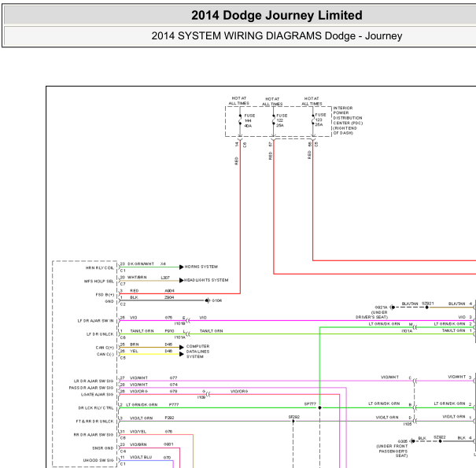Click the X4 circuit code
The height and width of the screenshot is (468, 476).
click(x=163, y=263)
